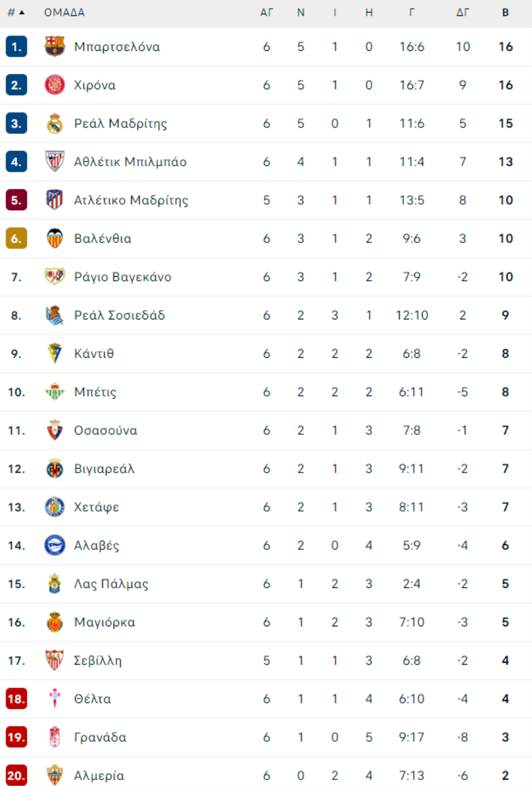Click the Real Madrid crest icon
This screenshot has width=532, height=786.
click(54, 124)
